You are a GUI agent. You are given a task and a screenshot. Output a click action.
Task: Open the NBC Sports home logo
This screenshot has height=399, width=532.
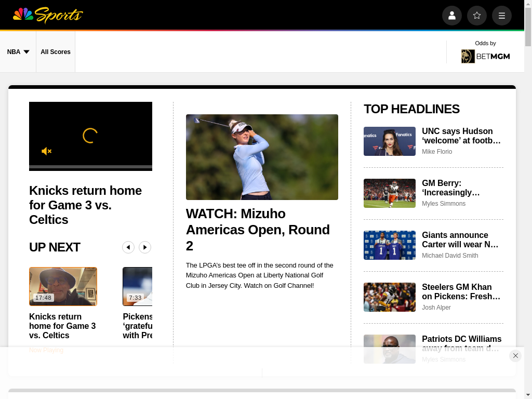48,15
